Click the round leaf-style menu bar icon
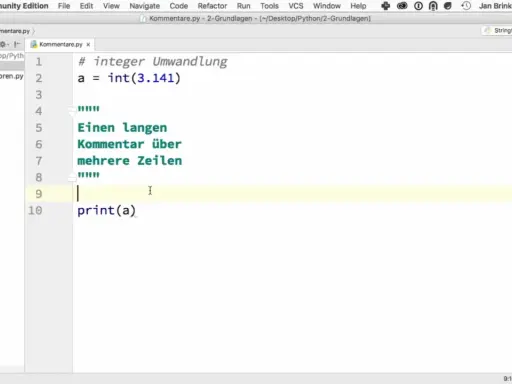The height and width of the screenshot is (384, 512). [448, 6]
